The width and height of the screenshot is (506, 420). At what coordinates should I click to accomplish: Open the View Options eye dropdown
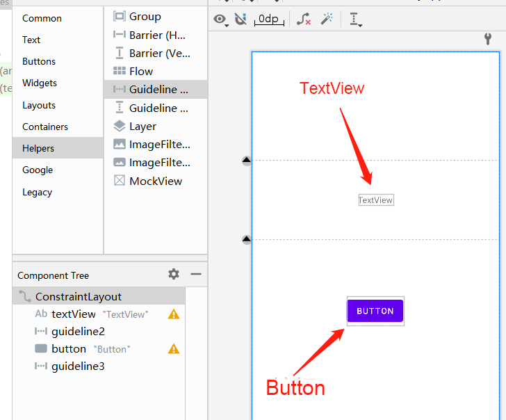[x=221, y=19]
